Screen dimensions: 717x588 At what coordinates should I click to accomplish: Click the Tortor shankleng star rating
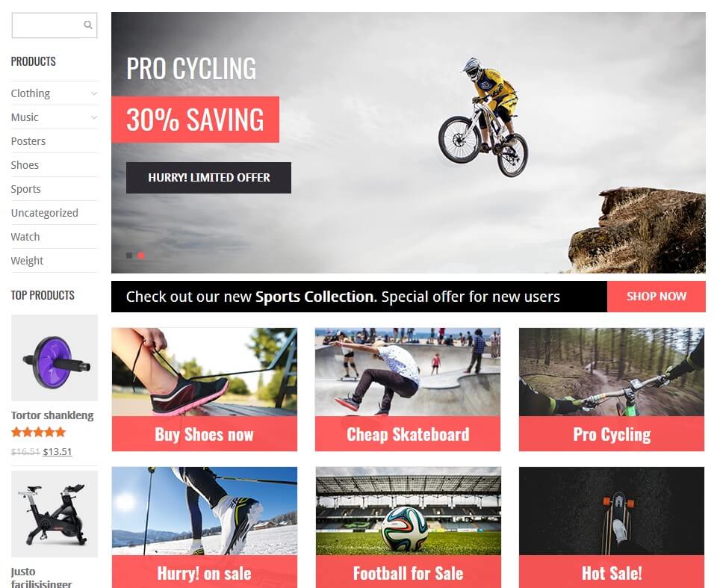[38, 432]
